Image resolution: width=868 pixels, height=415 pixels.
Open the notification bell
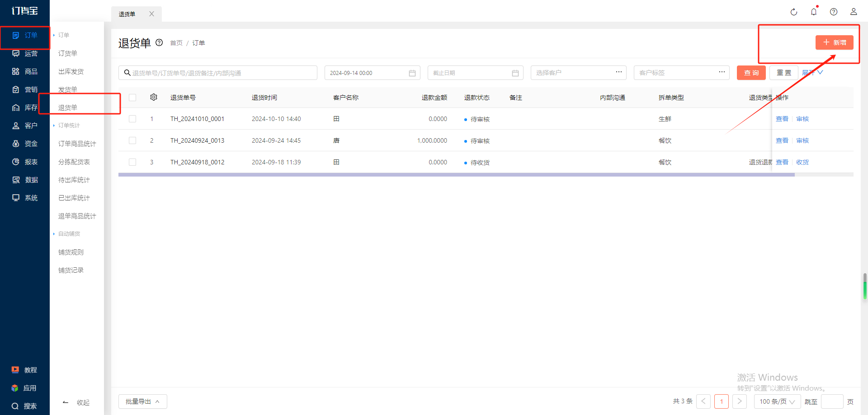814,12
